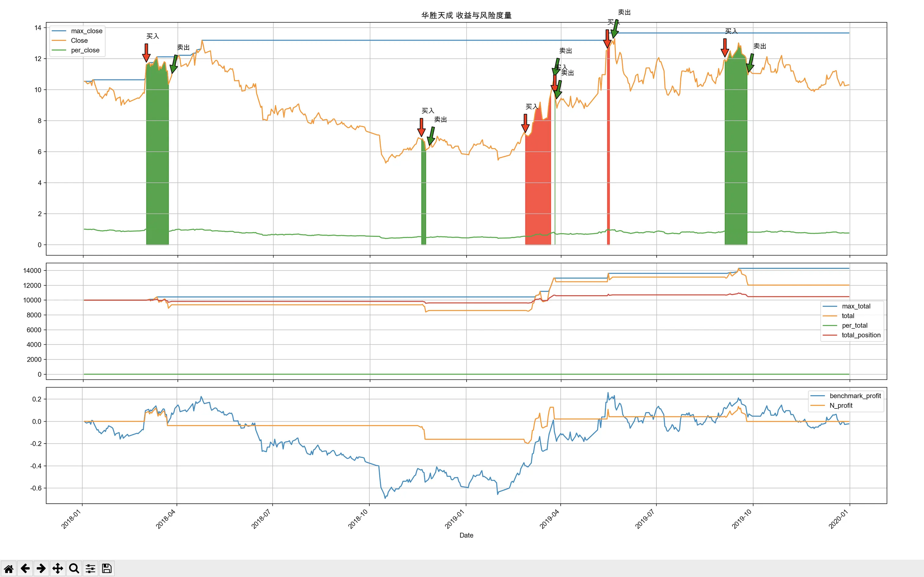Go back to the previous view
Screen dimensions: 924x577
(x=25, y=568)
